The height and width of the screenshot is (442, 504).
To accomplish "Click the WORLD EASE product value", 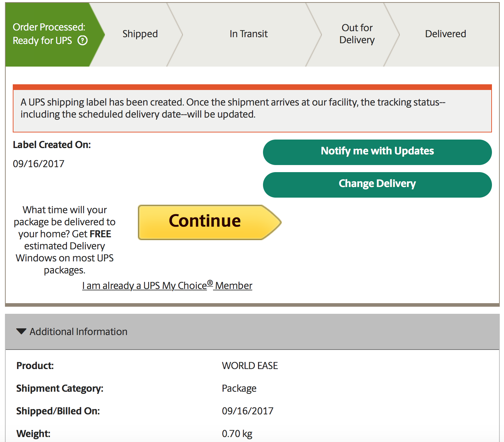I will tap(250, 365).
